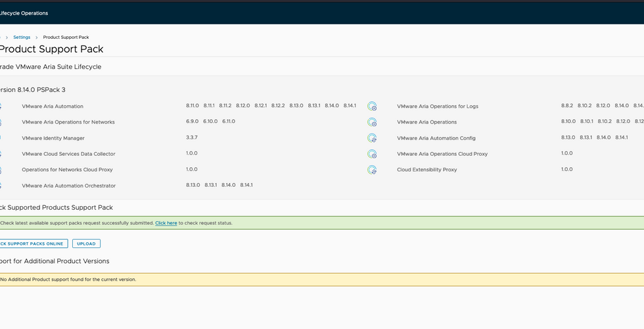The image size is (644, 329).
Task: Click version 8.11.1 in Aria Automation row
Action: 209,106
